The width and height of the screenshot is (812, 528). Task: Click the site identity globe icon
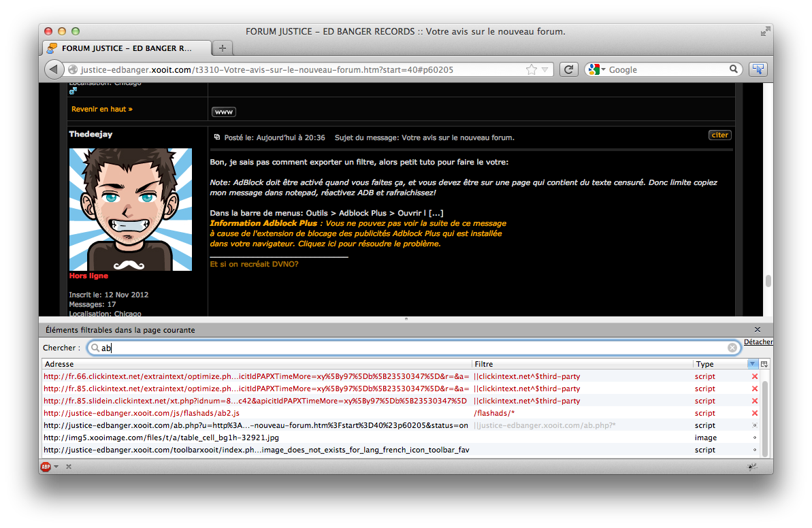(x=73, y=69)
